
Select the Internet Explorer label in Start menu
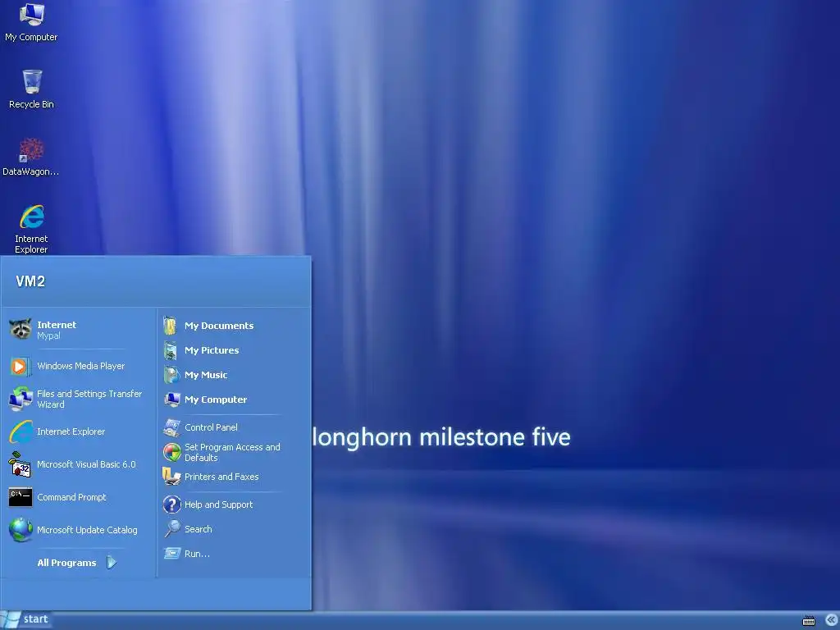pos(71,431)
